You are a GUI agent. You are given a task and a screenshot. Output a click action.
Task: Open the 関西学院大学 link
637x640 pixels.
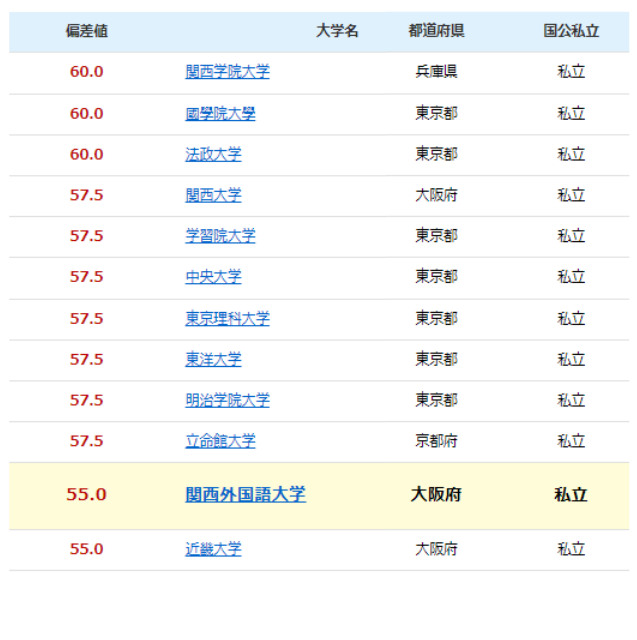227,72
